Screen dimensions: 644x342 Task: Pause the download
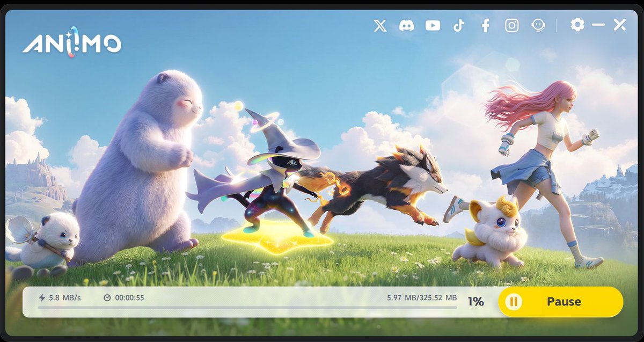tap(560, 302)
